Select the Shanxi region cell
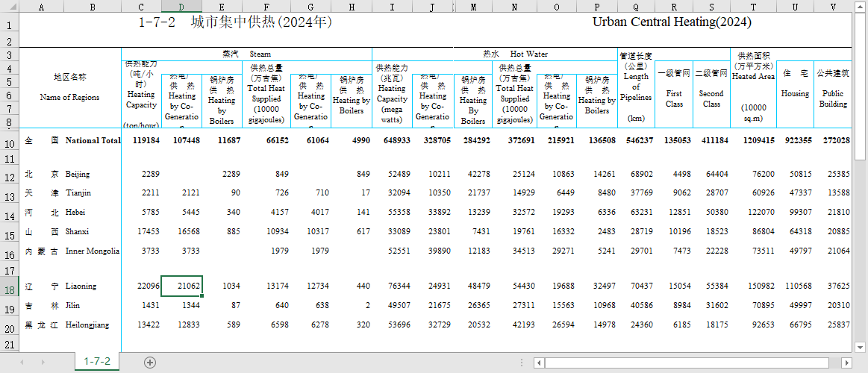The width and height of the screenshot is (868, 373). click(93, 231)
